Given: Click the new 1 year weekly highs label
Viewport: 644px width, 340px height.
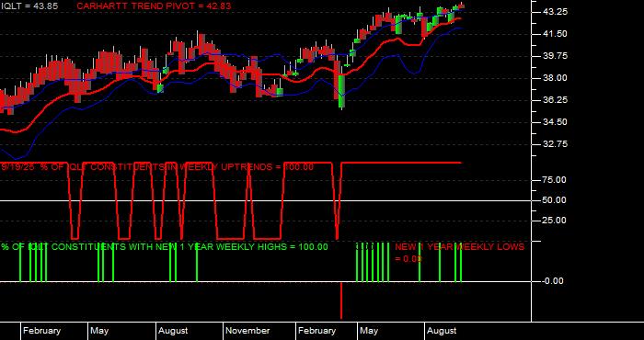Looking at the screenshot, I should (165, 247).
